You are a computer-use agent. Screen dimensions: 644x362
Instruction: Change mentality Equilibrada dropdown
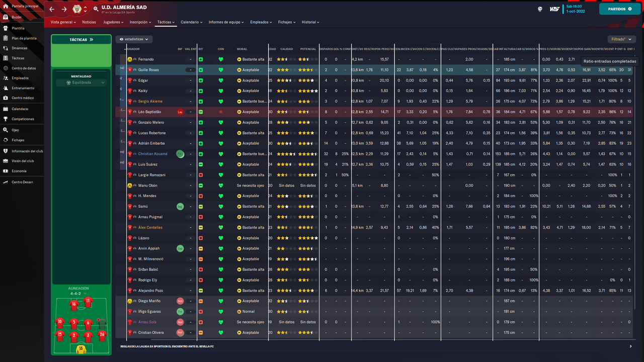pos(81,82)
